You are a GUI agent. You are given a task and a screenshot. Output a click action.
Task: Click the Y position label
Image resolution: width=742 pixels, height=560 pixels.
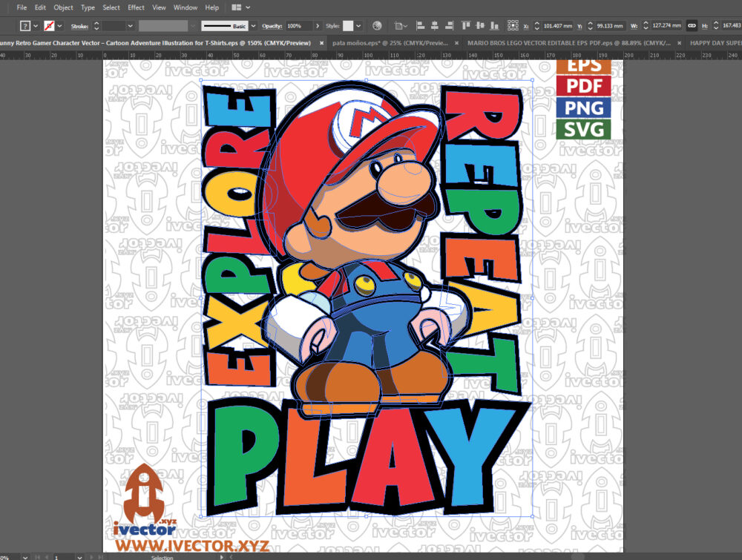580,26
